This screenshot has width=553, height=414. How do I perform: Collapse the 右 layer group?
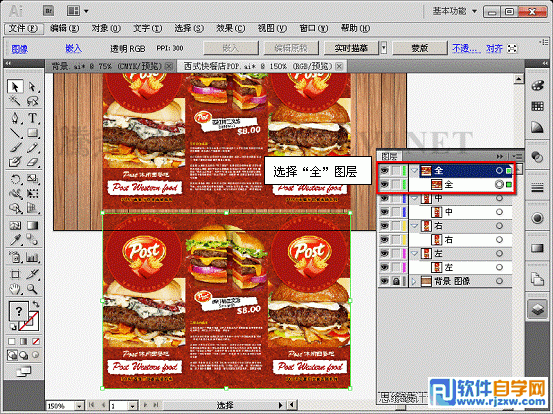tap(414, 226)
